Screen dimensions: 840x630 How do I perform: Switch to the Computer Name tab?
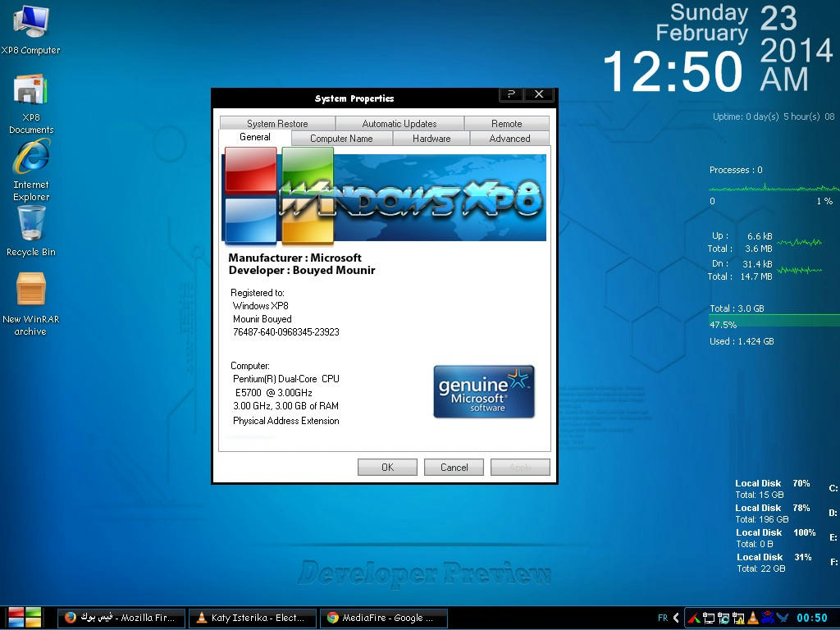[341, 138]
